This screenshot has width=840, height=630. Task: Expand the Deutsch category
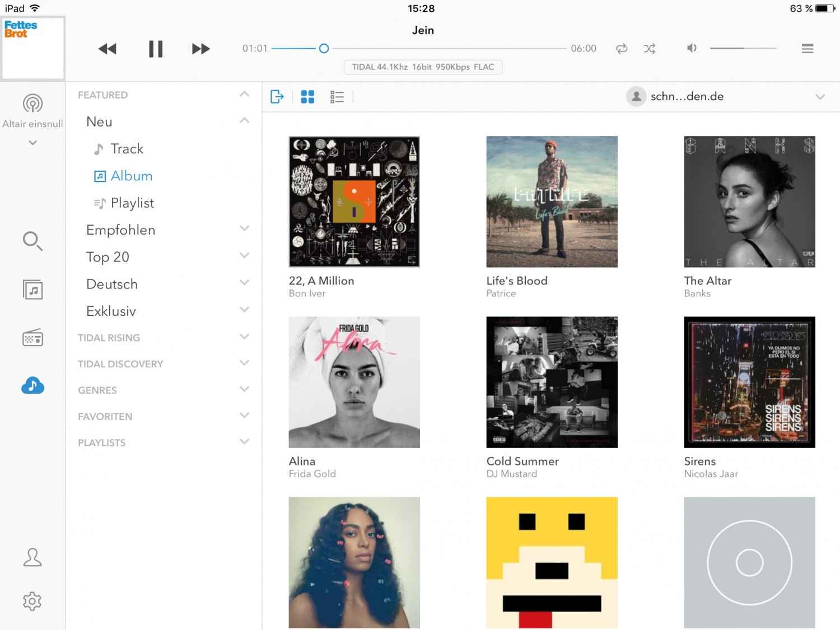(244, 282)
